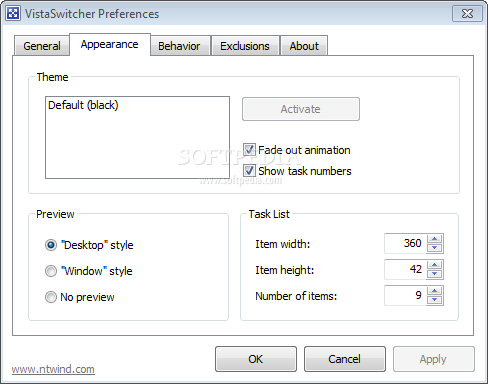Decrease Item height with down arrow
The image size is (488, 384).
tap(434, 274)
